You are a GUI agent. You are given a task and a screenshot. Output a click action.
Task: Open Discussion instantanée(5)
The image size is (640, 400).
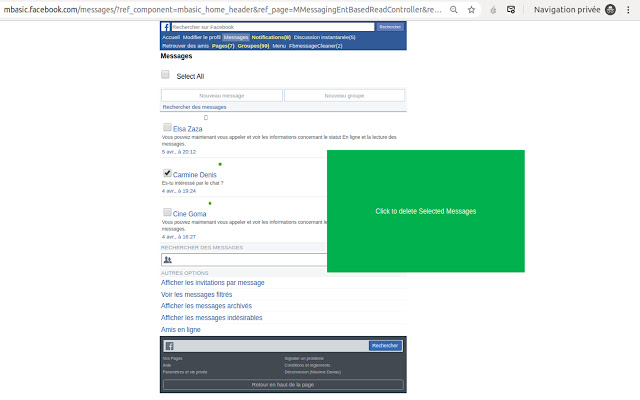324,37
